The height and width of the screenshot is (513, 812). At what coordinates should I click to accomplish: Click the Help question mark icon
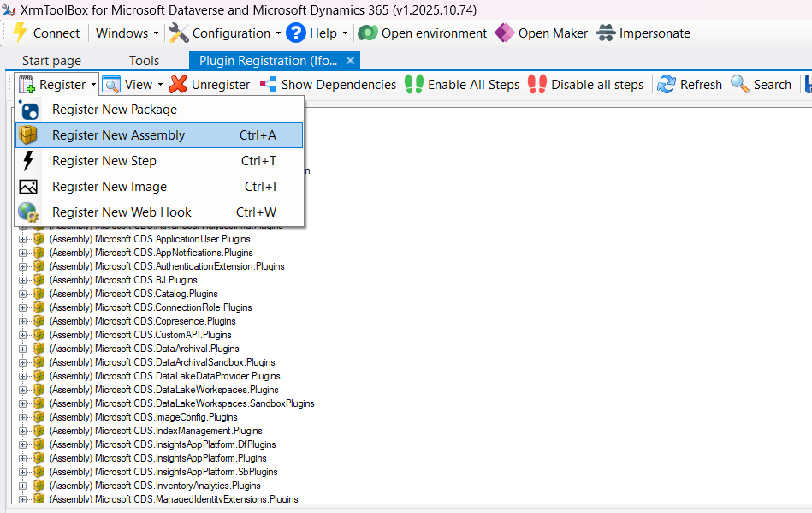click(296, 33)
